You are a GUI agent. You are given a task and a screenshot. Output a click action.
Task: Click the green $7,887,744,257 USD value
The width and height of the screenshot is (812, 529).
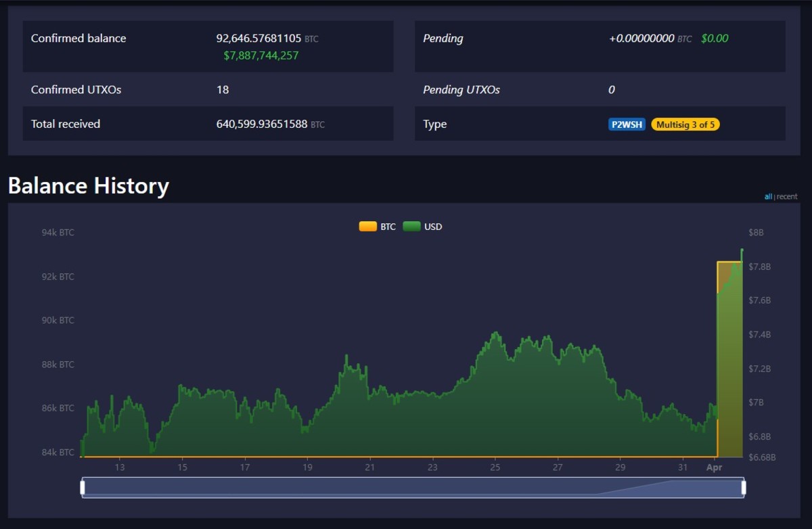coord(261,55)
